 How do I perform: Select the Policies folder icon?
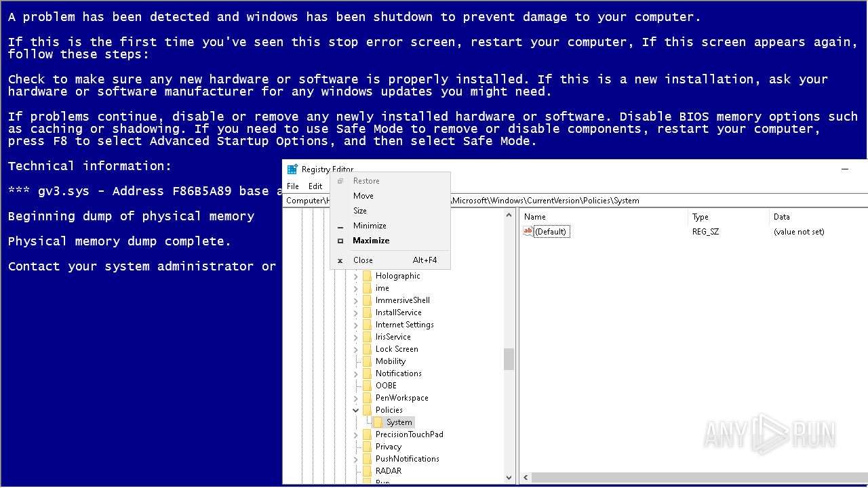[367, 410]
